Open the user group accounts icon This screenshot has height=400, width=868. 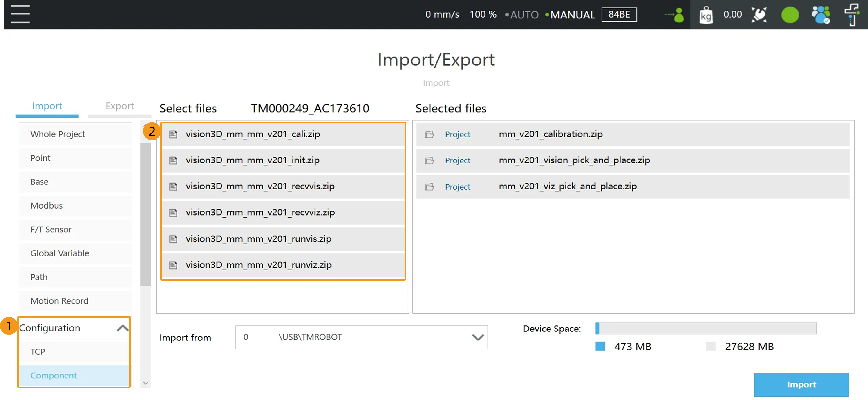click(x=821, y=15)
